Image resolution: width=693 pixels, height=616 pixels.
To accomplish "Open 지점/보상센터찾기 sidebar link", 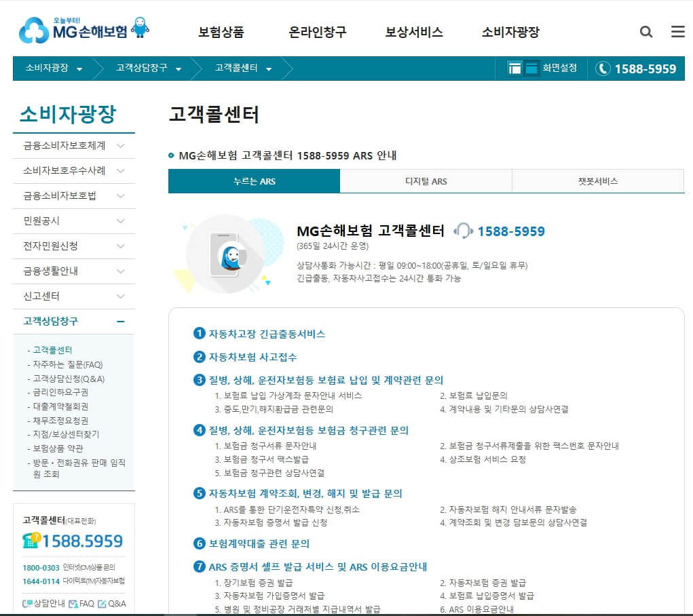I will pyautogui.click(x=66, y=434).
